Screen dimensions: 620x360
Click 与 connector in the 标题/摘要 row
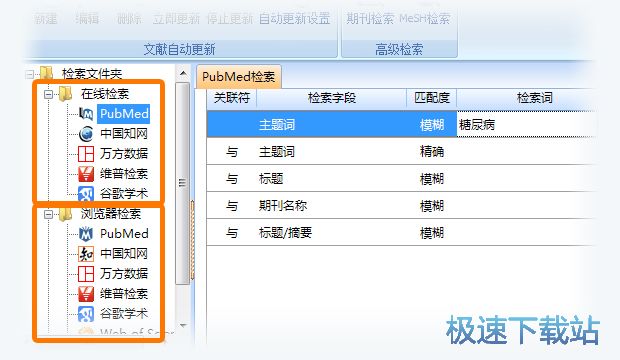(232, 233)
